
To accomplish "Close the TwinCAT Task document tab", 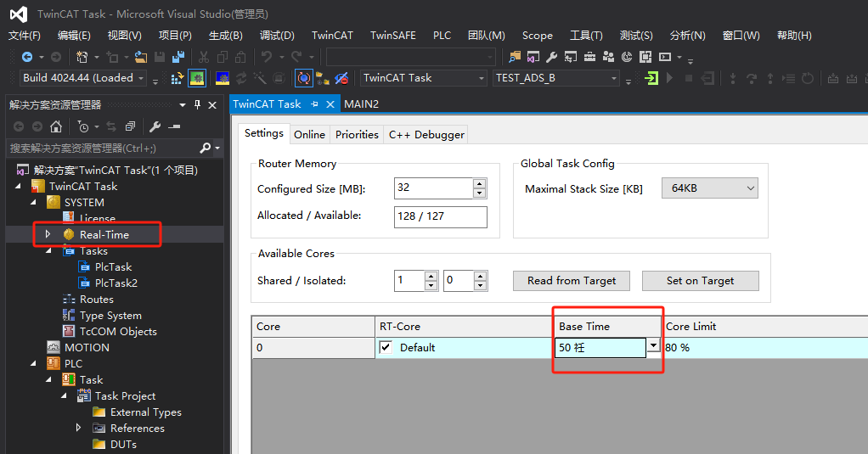I will pos(330,104).
